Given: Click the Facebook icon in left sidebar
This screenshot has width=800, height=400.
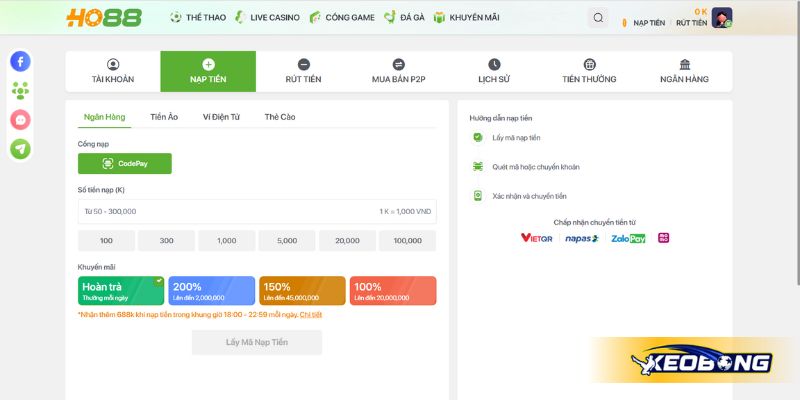Looking at the screenshot, I should tap(20, 61).
